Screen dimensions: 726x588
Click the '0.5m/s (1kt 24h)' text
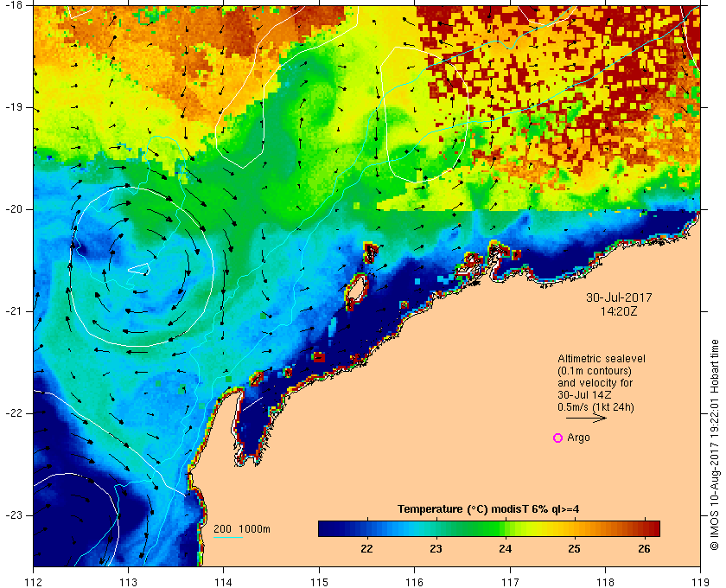click(595, 407)
